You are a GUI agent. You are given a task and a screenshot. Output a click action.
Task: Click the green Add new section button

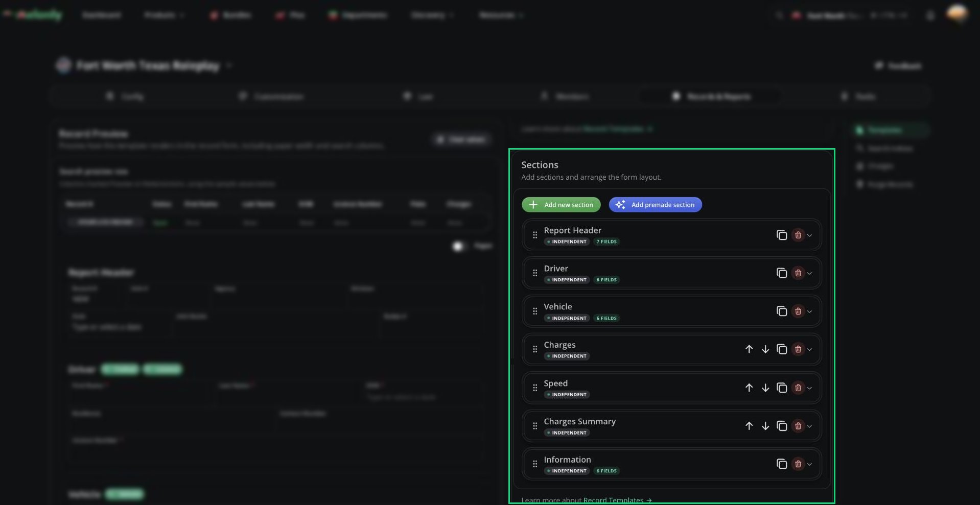point(561,205)
